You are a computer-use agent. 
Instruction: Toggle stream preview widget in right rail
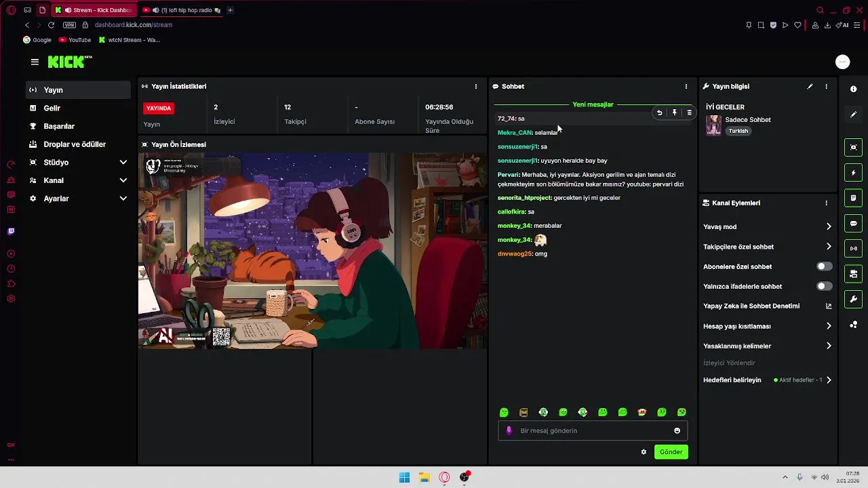(854, 148)
